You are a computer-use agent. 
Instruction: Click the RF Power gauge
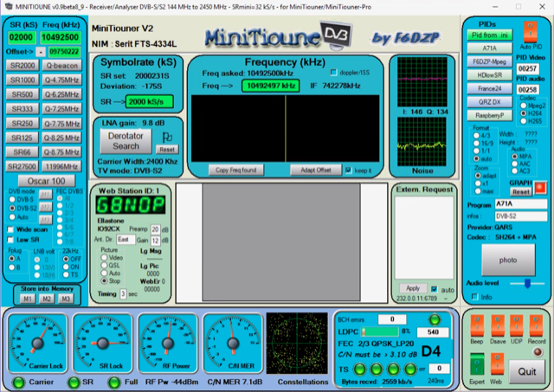click(x=168, y=343)
